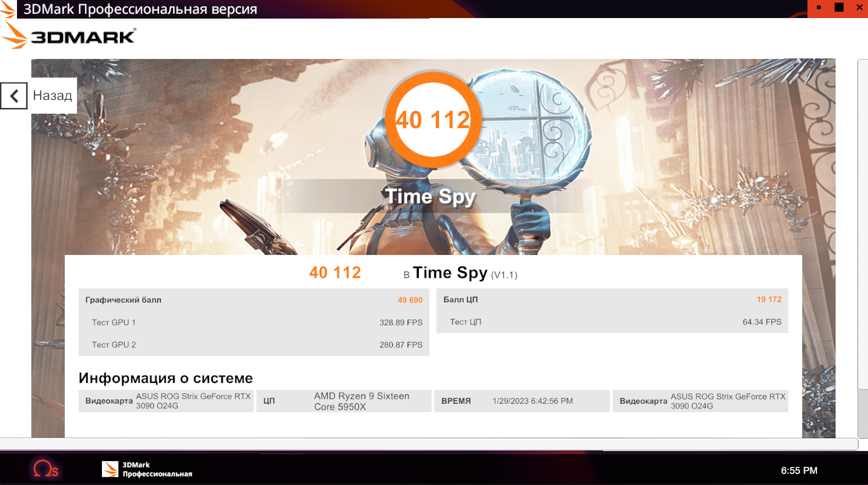Click the 3DMark logo in the header
This screenshot has width=868, height=485.
click(x=68, y=36)
